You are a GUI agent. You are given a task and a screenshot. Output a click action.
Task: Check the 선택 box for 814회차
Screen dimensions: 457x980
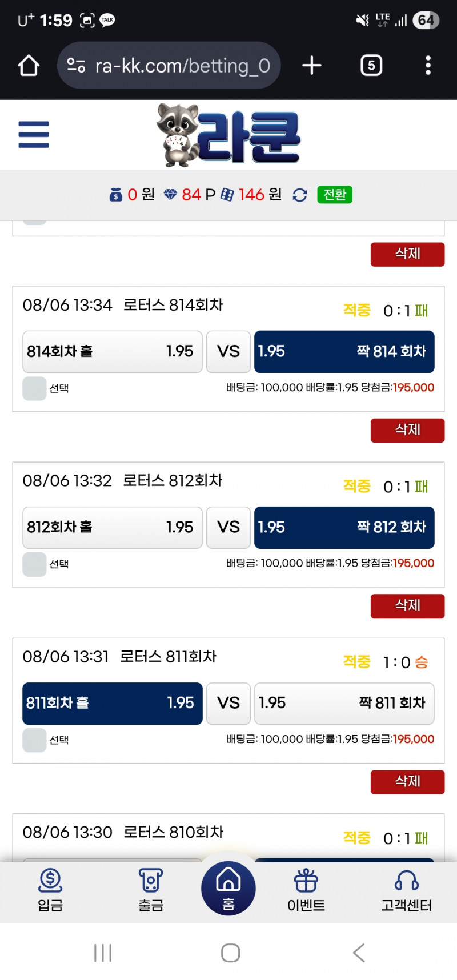click(34, 388)
